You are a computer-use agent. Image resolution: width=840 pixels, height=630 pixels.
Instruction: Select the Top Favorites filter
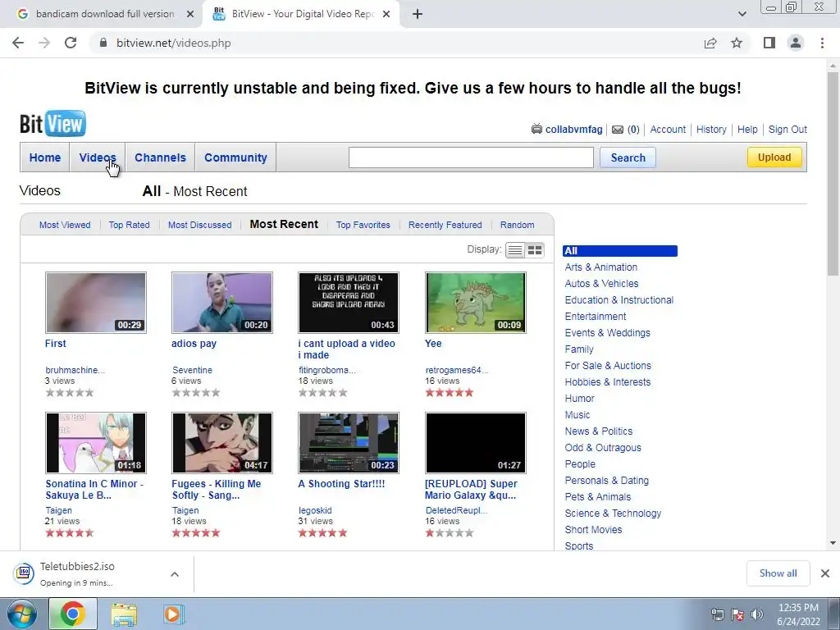[363, 225]
